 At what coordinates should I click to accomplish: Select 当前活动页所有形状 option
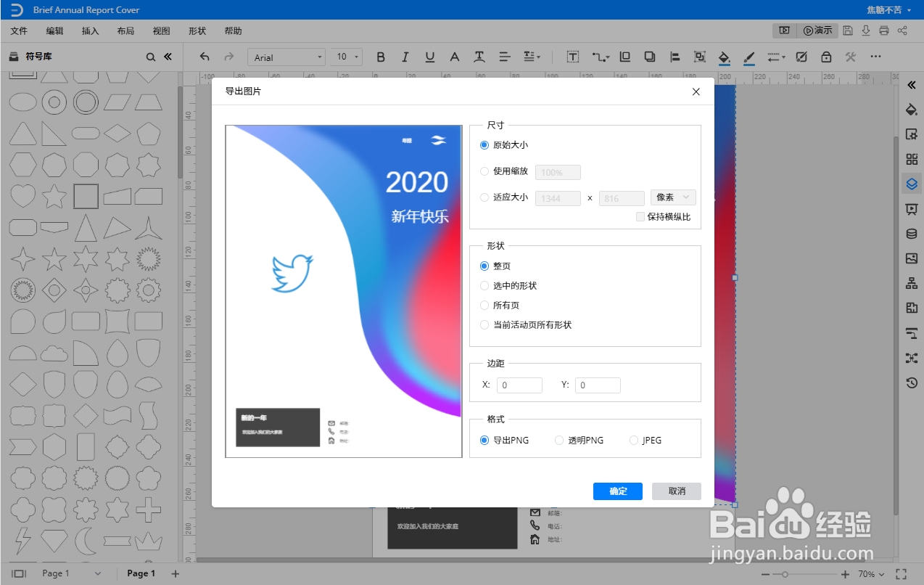pos(484,325)
